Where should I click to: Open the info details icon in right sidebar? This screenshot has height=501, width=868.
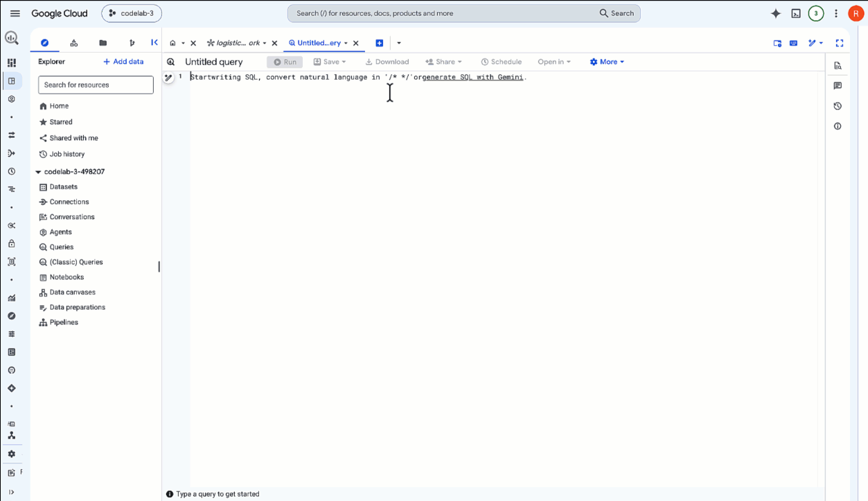coord(838,126)
